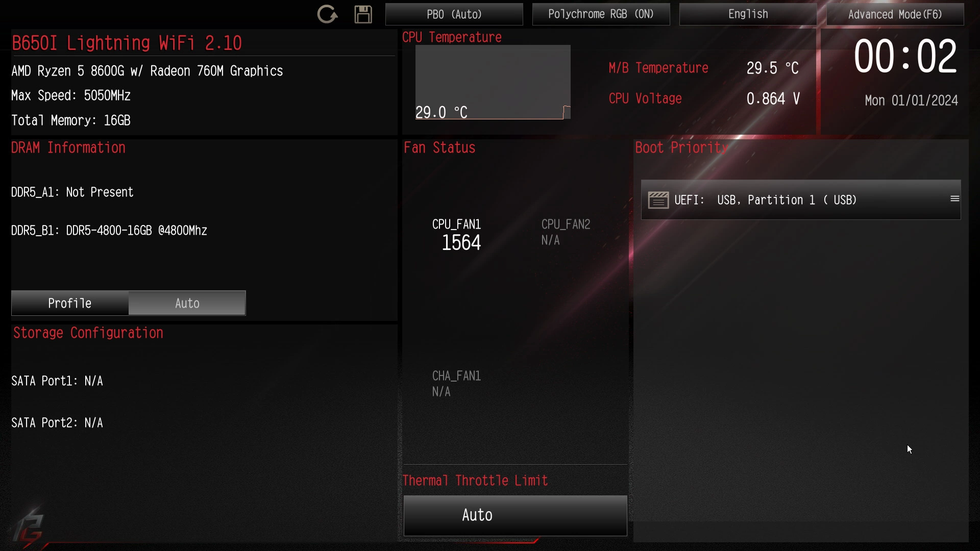Click the 00:02 clock display

click(x=905, y=57)
